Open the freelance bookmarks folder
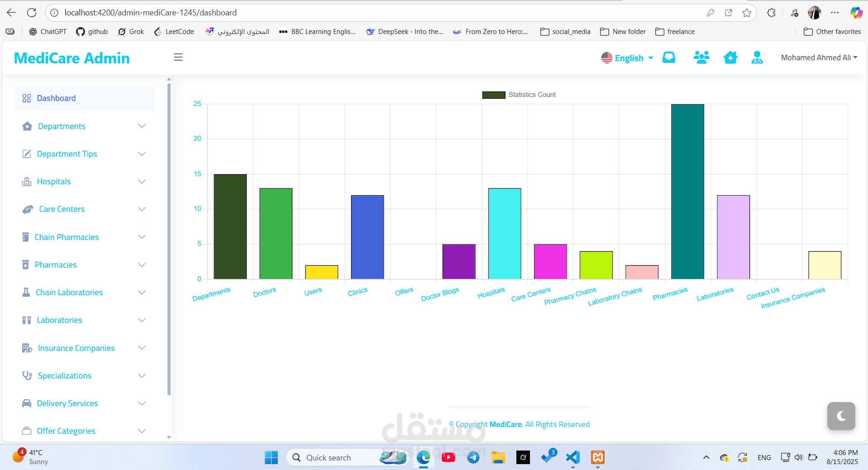The width and height of the screenshot is (868, 470). pyautogui.click(x=675, y=32)
